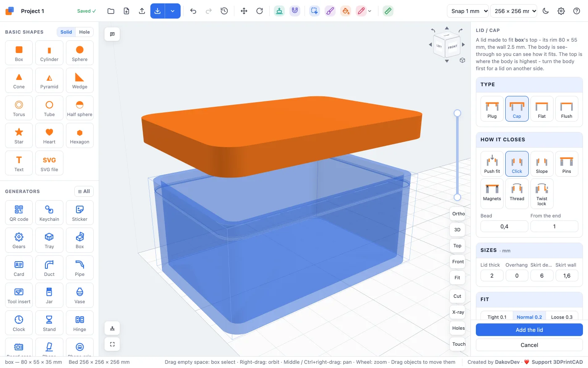This screenshot has height=368, width=588.
Task: Click Add the lid button
Action: (529, 330)
